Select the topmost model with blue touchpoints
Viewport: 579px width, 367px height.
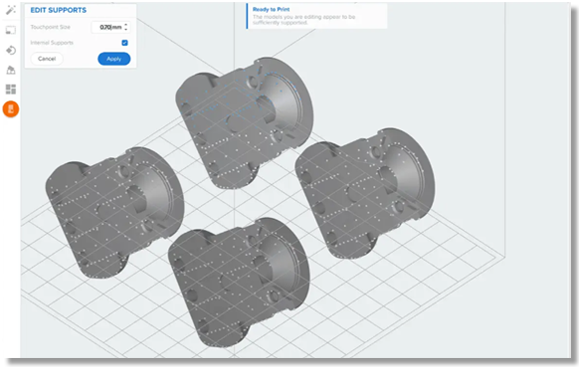[244, 122]
